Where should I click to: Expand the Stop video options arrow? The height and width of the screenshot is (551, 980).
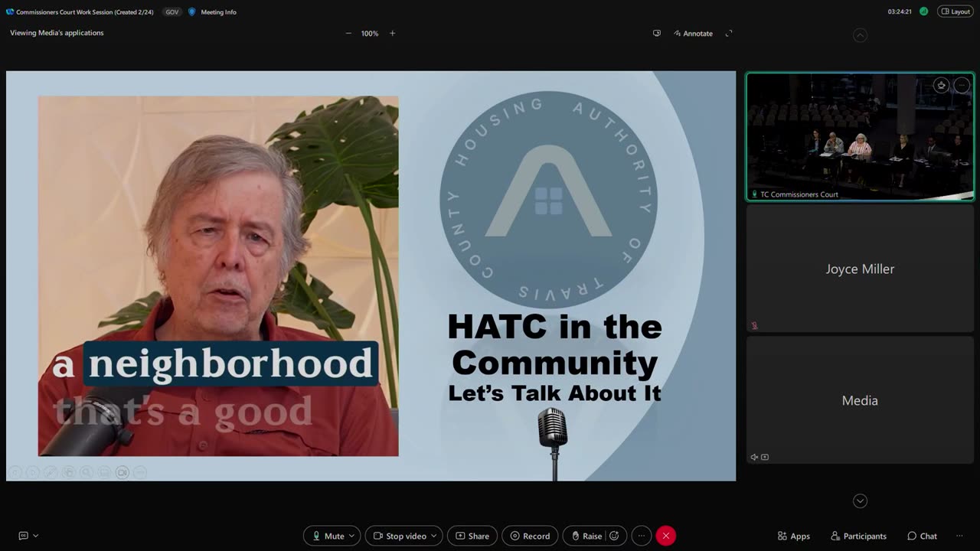tap(435, 536)
